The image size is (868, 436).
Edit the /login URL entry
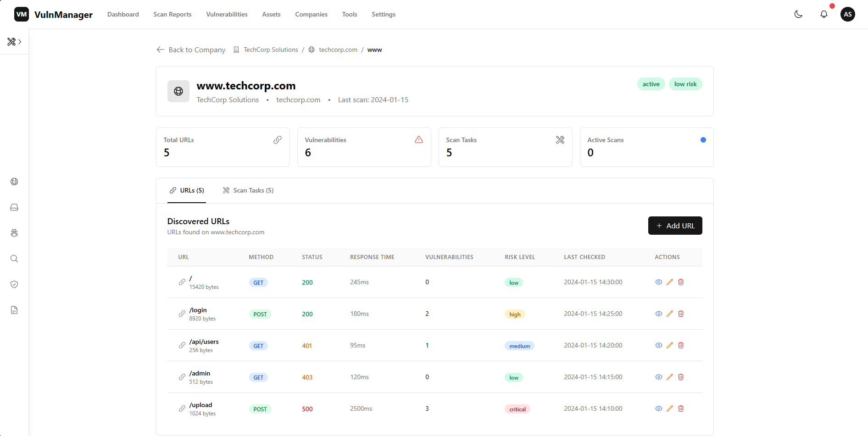pos(670,314)
